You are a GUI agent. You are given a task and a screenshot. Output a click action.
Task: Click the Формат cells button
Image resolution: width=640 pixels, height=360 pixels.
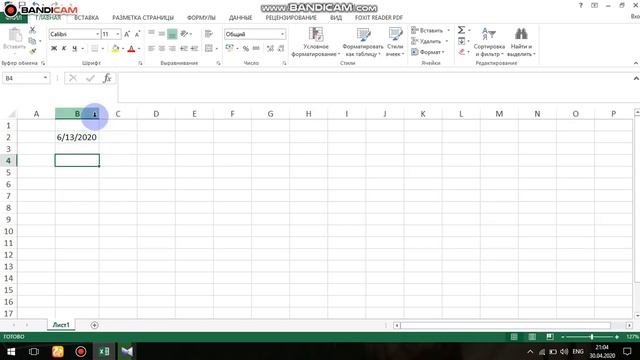click(x=427, y=52)
